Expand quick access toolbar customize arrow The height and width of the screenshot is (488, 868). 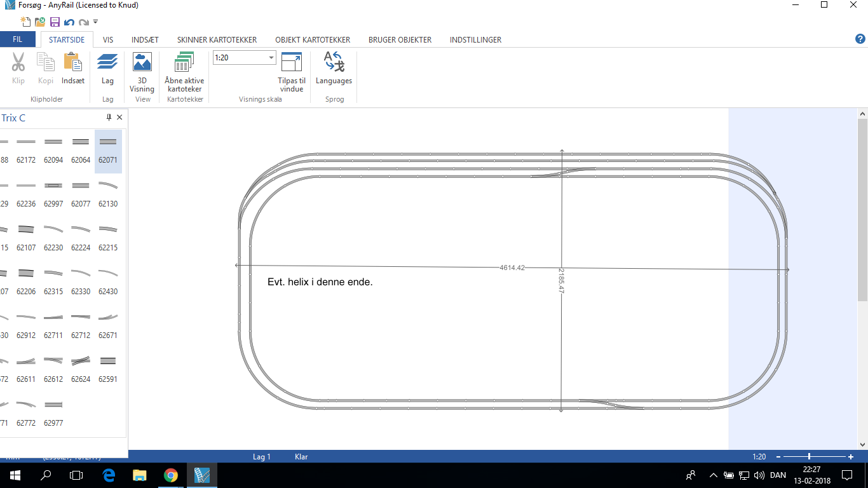[x=95, y=22]
